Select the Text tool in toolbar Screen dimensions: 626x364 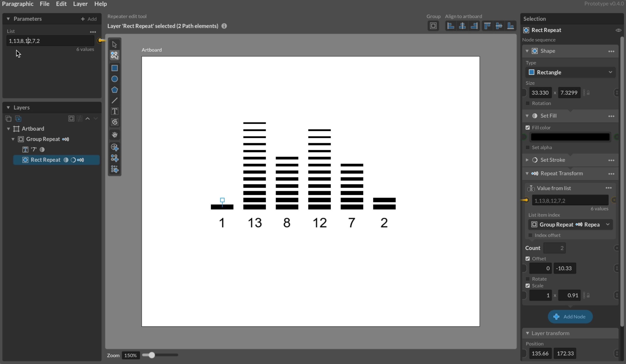pyautogui.click(x=114, y=111)
